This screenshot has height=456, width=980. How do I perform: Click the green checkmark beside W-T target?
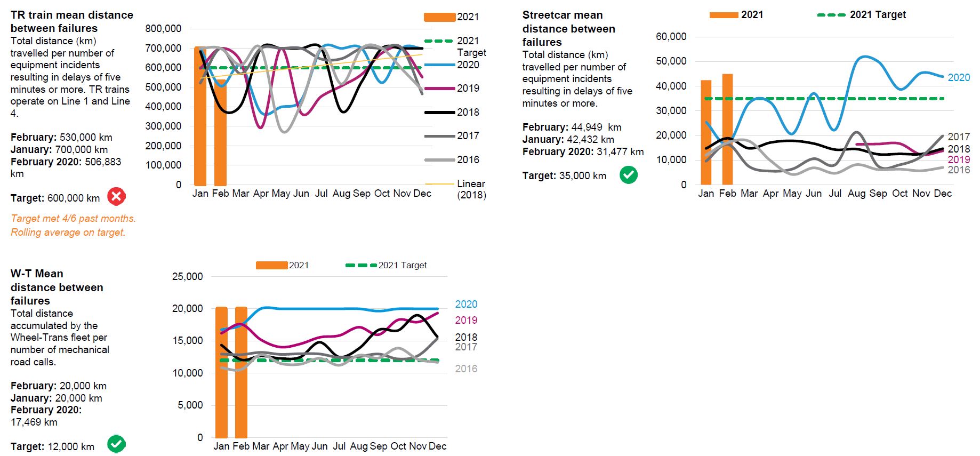click(x=116, y=444)
